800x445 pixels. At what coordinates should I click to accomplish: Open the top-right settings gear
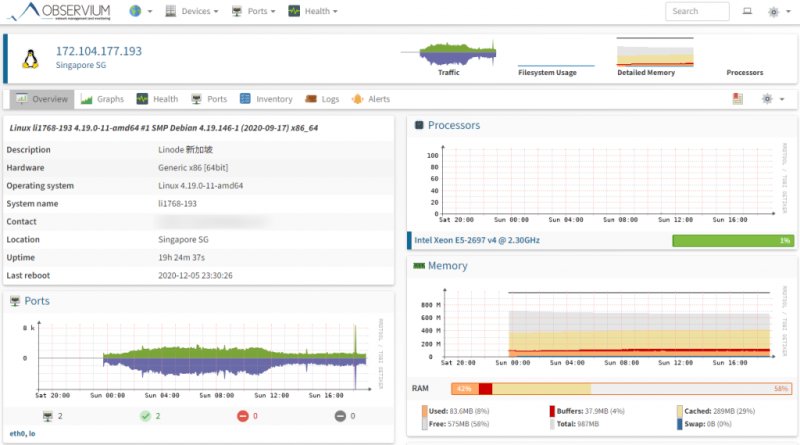pos(779,11)
